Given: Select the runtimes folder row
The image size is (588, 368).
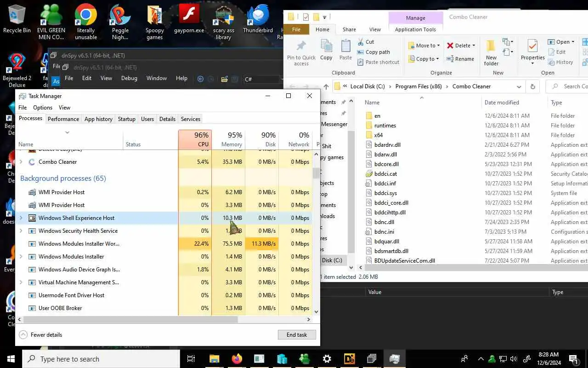Looking at the screenshot, I should (385, 126).
